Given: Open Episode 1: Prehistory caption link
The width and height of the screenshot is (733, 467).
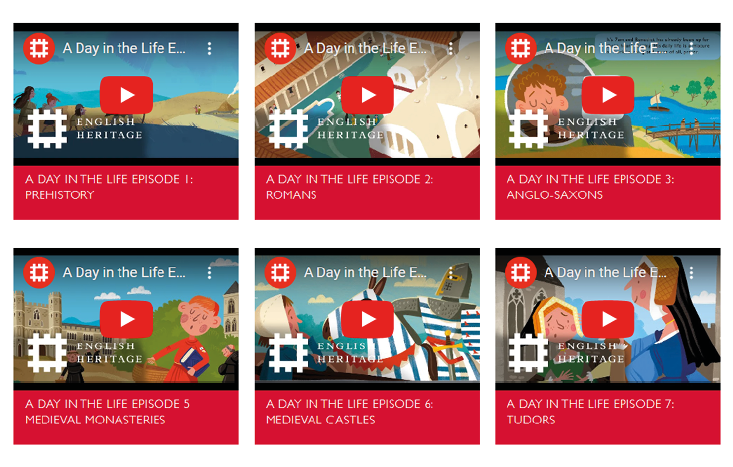Looking at the screenshot, I should (x=109, y=187).
